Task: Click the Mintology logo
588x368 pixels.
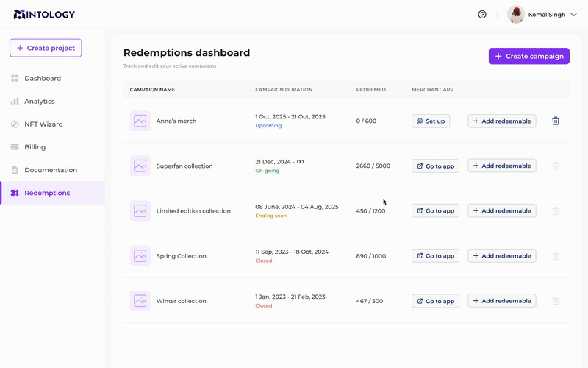Action: (44, 14)
